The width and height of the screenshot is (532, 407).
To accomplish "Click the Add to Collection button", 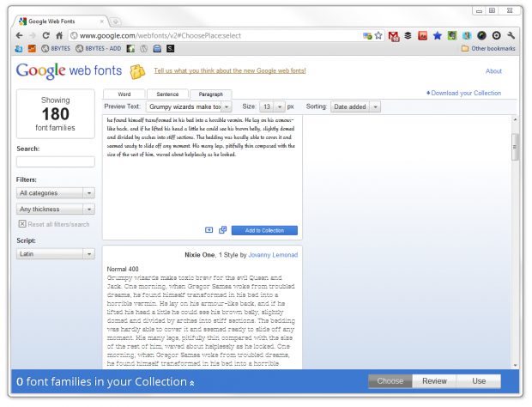I will (264, 230).
